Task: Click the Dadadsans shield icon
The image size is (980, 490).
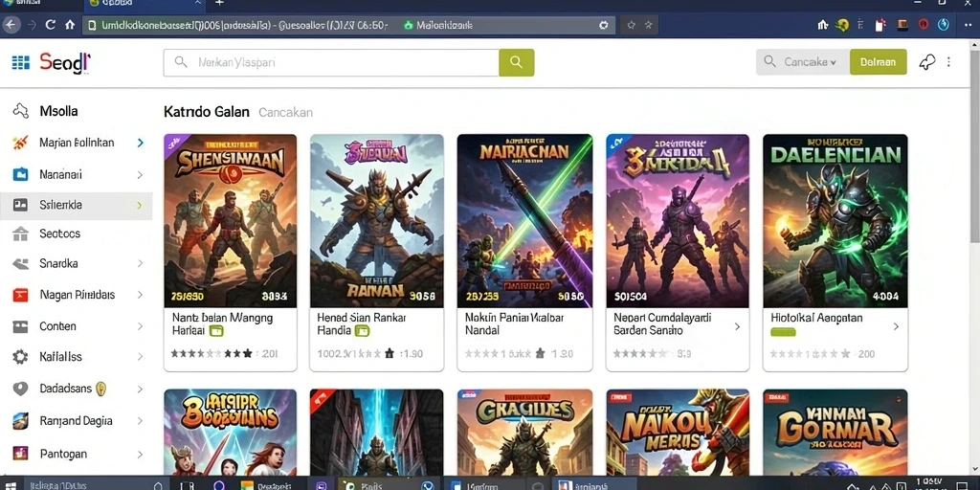Action: 21,389
